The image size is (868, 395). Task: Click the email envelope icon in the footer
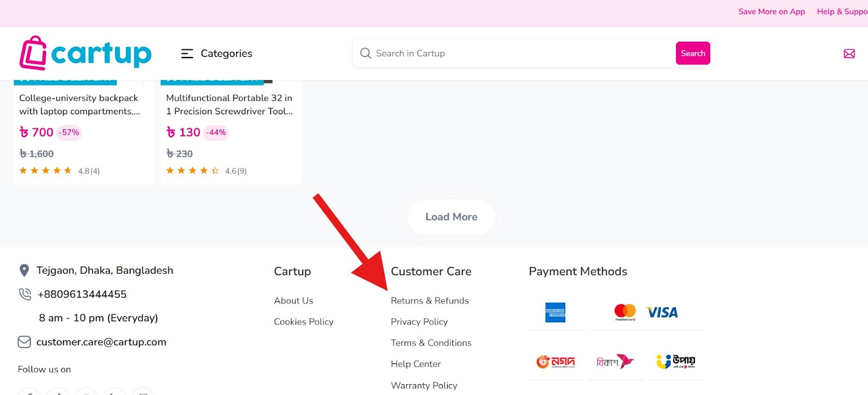pyautogui.click(x=24, y=342)
